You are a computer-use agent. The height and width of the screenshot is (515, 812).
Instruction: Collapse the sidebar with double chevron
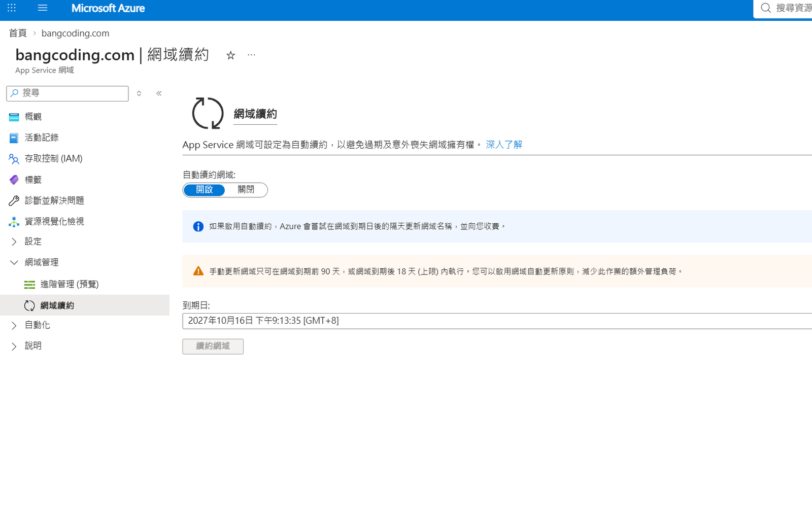pyautogui.click(x=159, y=93)
